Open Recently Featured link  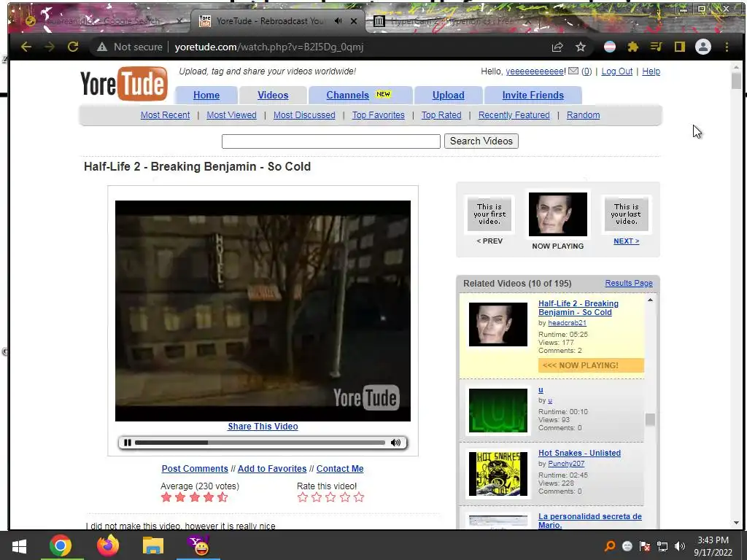click(x=514, y=115)
